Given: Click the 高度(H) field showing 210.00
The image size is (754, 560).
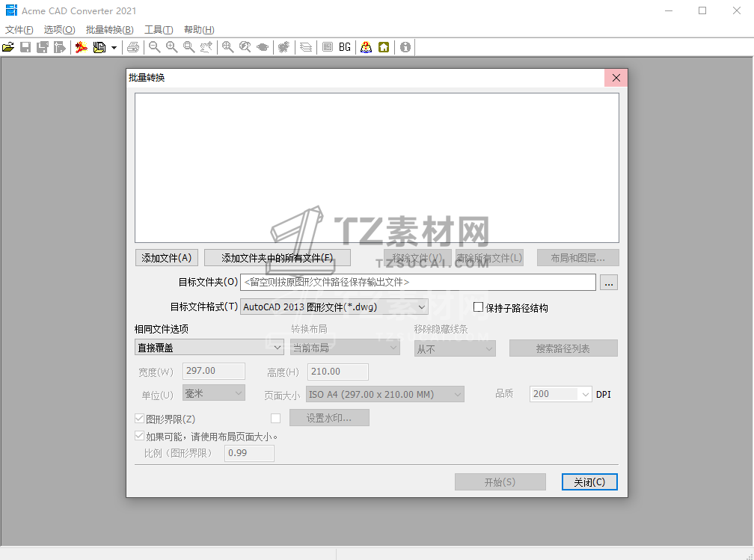Looking at the screenshot, I should (338, 372).
